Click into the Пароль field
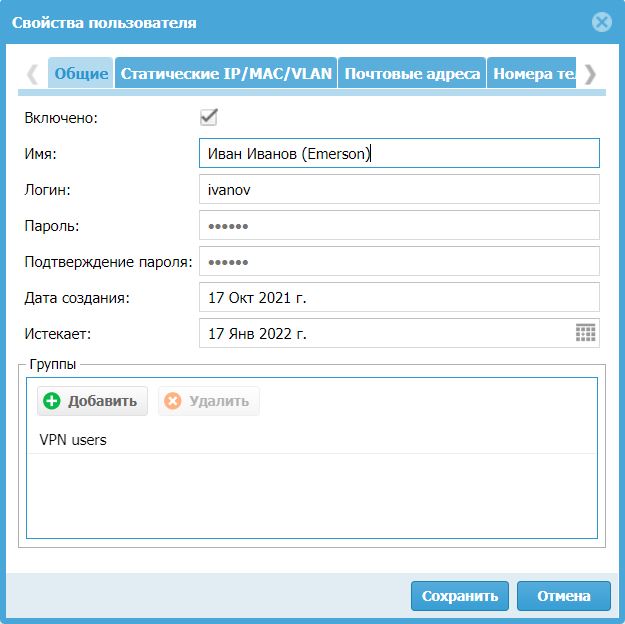This screenshot has height=624, width=625. 399,225
